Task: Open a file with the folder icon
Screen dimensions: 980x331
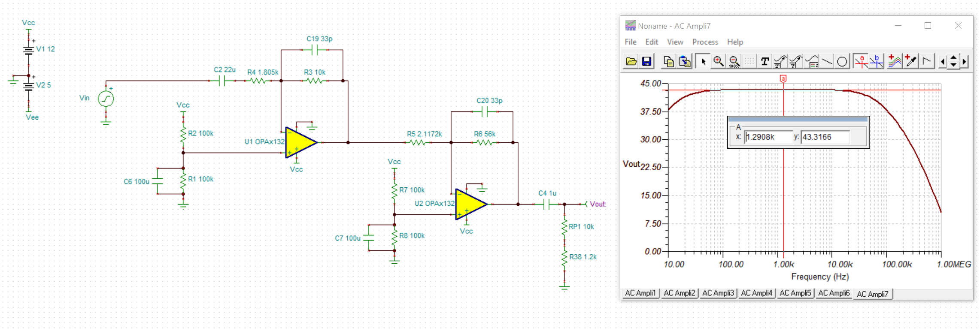Action: (x=631, y=62)
